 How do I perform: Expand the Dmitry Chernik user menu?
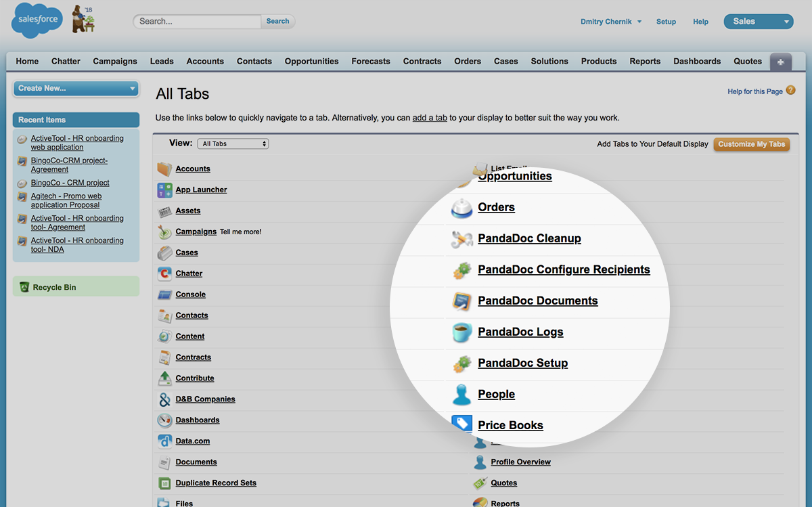[x=611, y=22]
